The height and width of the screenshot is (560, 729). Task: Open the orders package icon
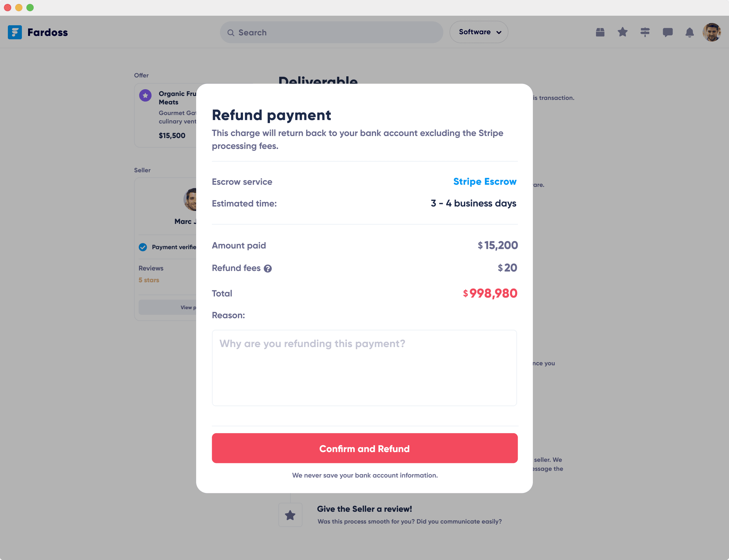pyautogui.click(x=600, y=32)
